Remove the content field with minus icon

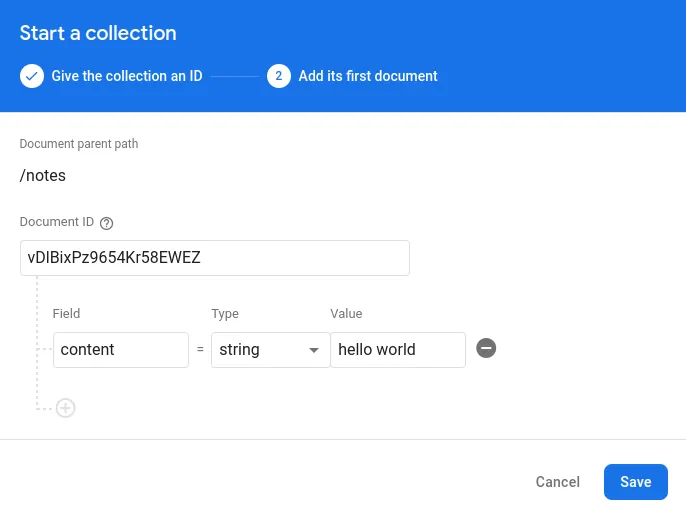click(486, 349)
